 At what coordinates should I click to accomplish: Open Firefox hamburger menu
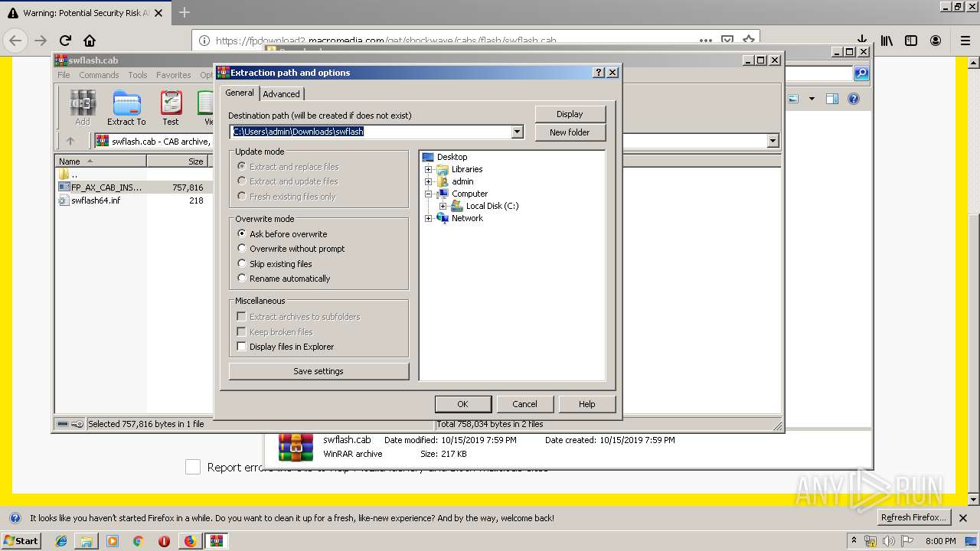(x=965, y=41)
